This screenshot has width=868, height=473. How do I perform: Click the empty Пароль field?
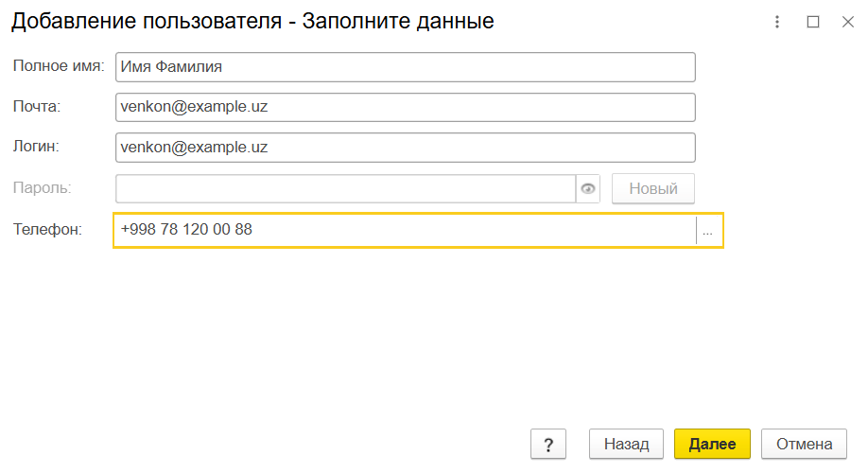tap(345, 188)
